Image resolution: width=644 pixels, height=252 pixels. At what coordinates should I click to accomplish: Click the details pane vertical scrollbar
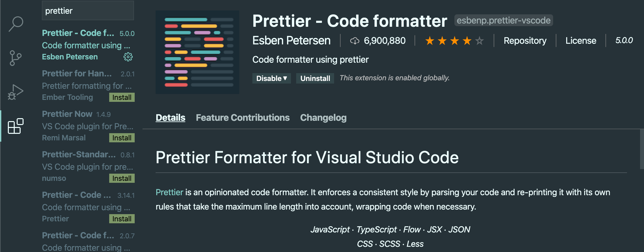[x=642, y=149]
